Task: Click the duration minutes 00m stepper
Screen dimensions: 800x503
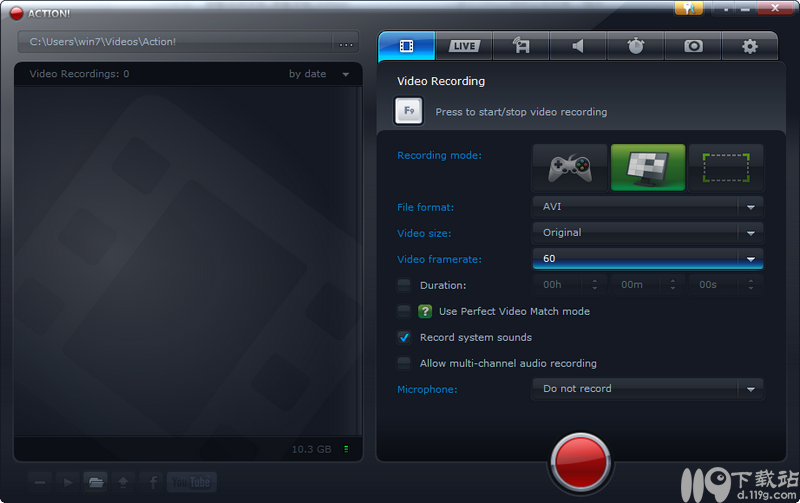Action: click(672, 285)
